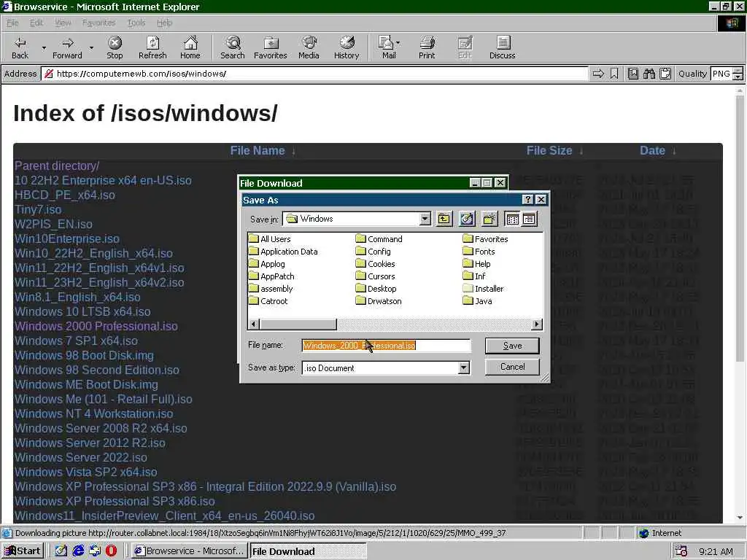This screenshot has width=747, height=560.
Task: Switch to Browservice taskbar button
Action: pos(189,551)
